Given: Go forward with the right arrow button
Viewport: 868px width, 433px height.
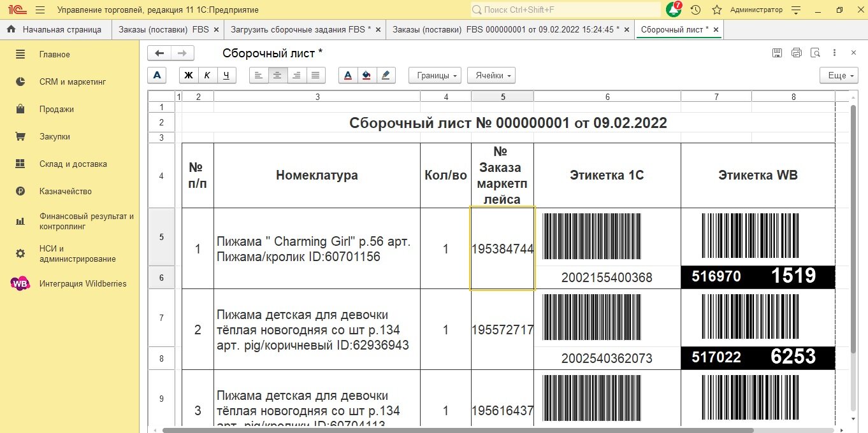Looking at the screenshot, I should 182,53.
